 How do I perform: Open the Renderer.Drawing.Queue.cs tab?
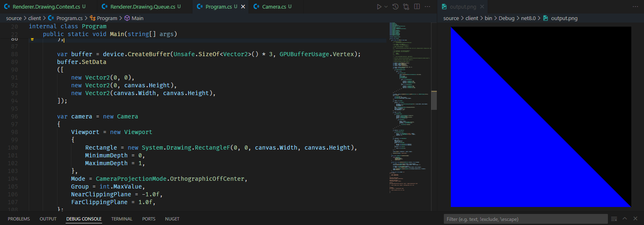[142, 7]
